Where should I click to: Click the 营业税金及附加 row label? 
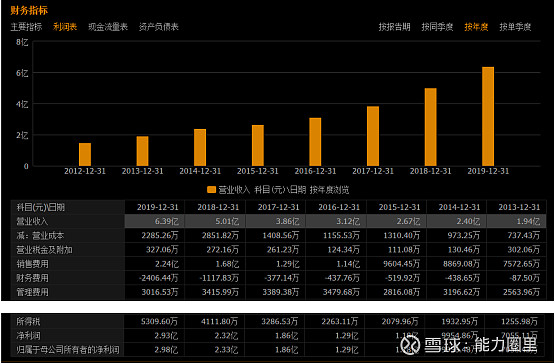(x=44, y=250)
